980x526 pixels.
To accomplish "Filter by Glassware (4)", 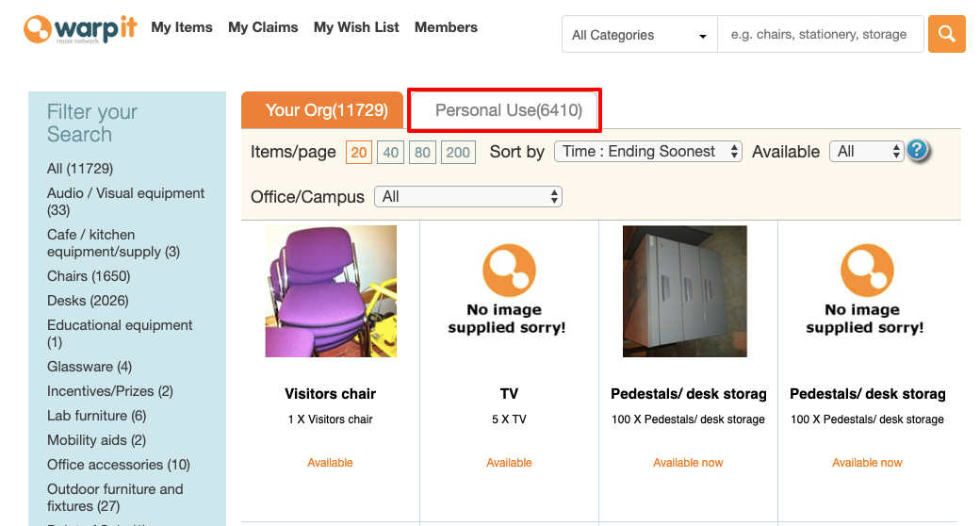I will tap(90, 367).
